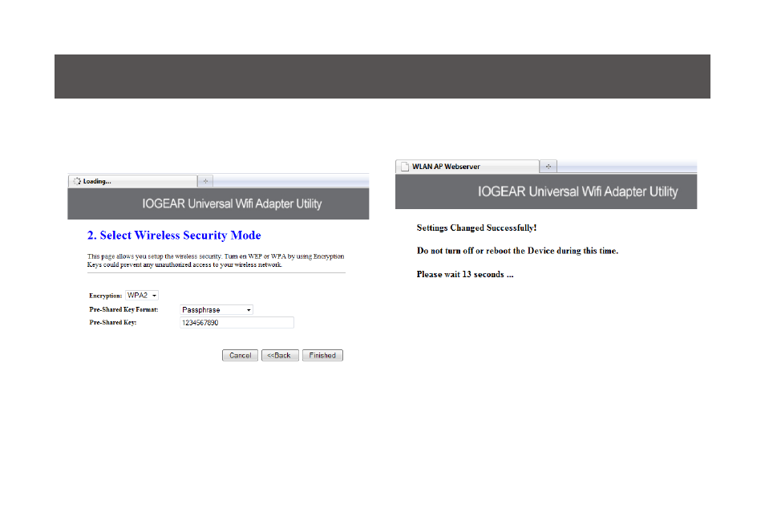Click IOGEAR Utility banner title in right window
The width and height of the screenshot is (765, 532).
tap(577, 191)
